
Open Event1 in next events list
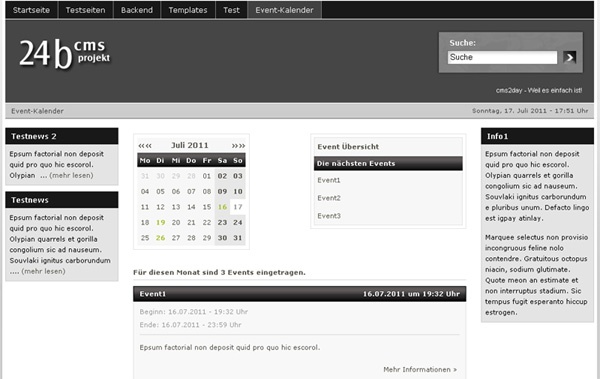[x=329, y=180]
